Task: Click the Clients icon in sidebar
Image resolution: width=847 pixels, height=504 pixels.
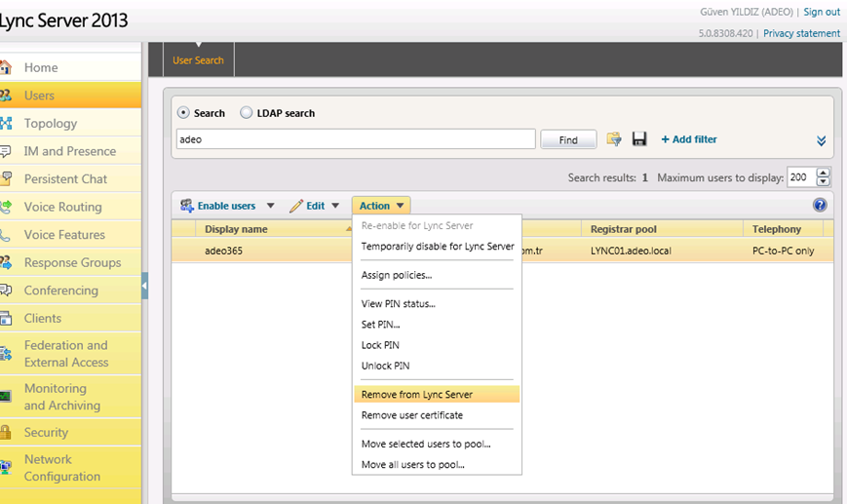Action: coord(6,318)
